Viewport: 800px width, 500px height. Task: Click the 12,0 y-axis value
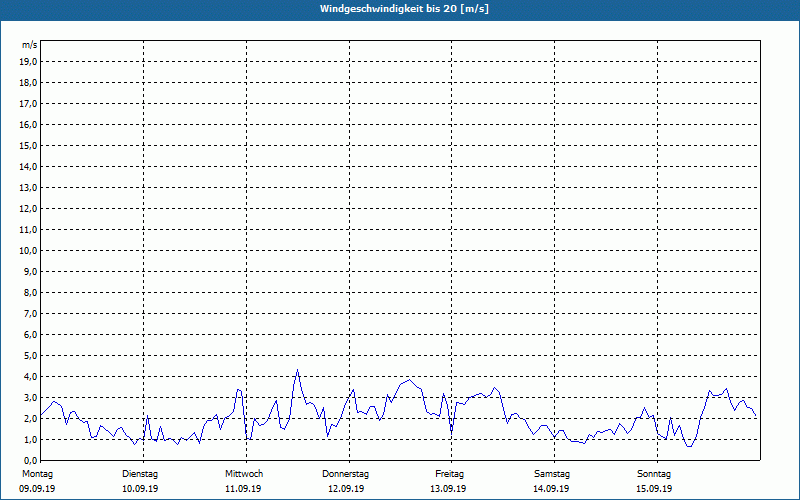click(x=28, y=209)
